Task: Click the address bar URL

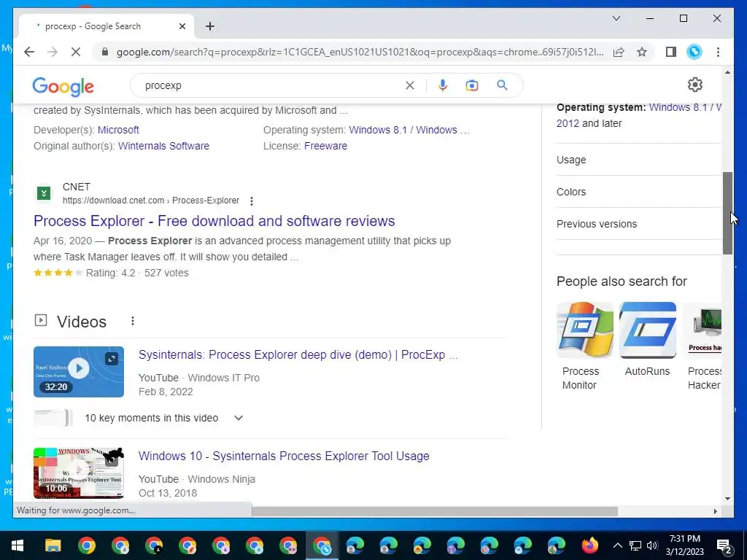Action: [360, 52]
